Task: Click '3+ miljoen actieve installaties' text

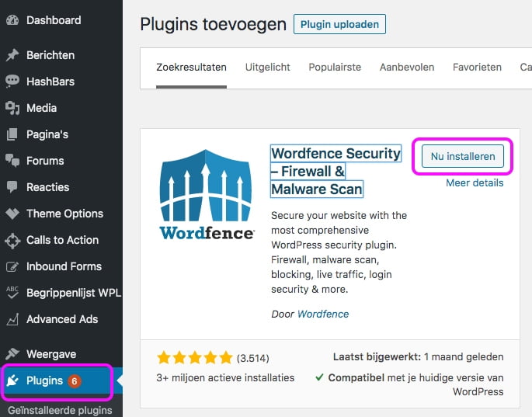Action: (x=225, y=378)
